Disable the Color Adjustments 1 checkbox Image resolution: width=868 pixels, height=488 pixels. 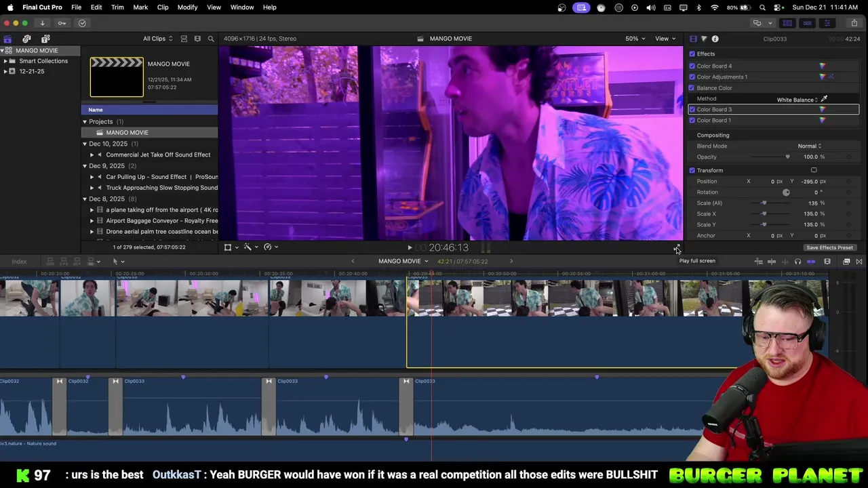pos(692,77)
